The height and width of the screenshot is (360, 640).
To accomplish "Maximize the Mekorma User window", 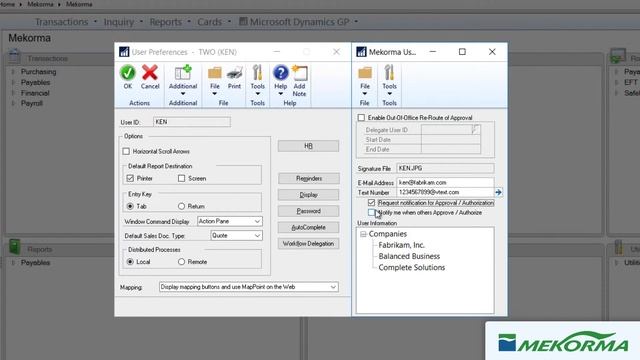I will pos(462,52).
